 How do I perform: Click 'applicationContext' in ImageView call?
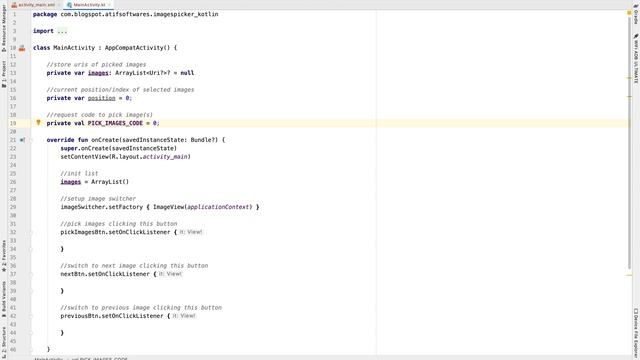click(x=218, y=207)
